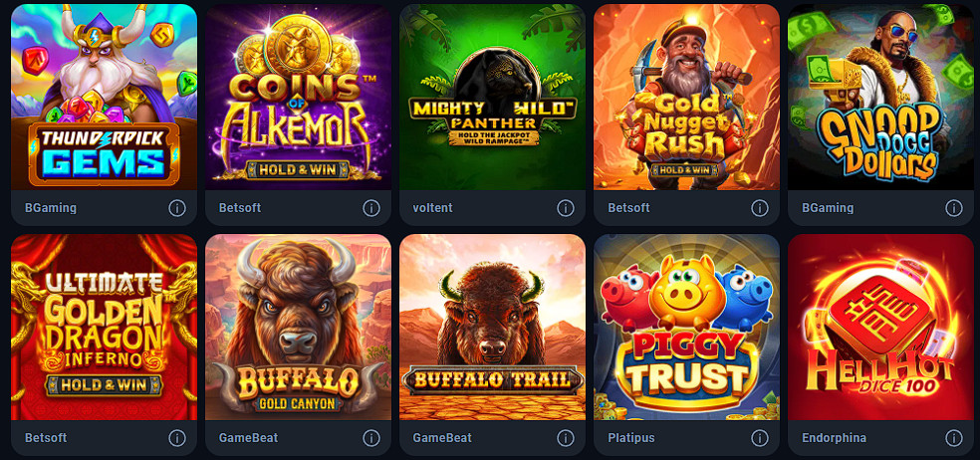View info for Gold Nugget Rush
This screenshot has height=460, width=980.
(759, 208)
